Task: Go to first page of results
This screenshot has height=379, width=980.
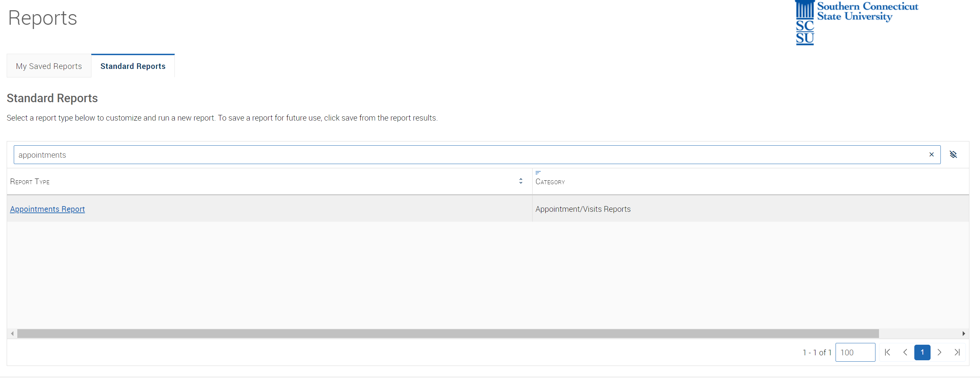Action: pos(887,352)
